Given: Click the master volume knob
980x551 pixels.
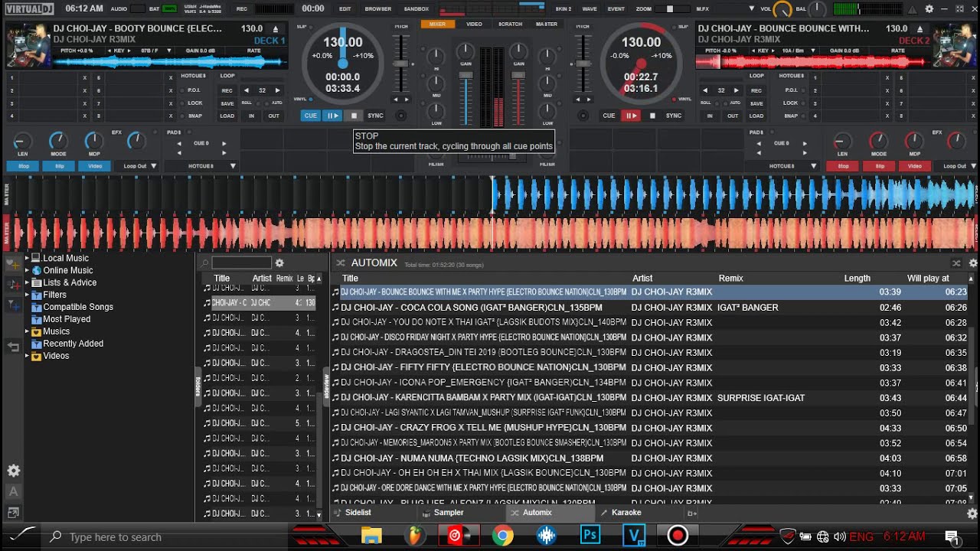Looking at the screenshot, I should 782,9.
